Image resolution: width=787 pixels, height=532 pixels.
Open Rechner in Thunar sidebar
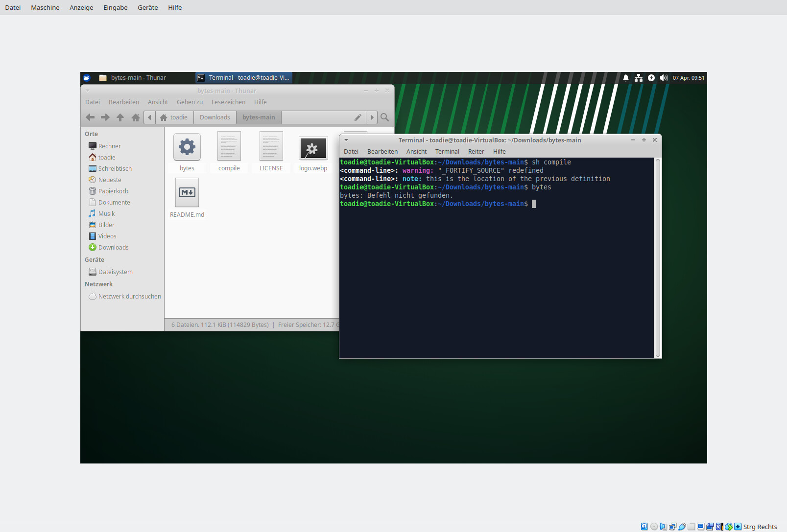tap(110, 146)
